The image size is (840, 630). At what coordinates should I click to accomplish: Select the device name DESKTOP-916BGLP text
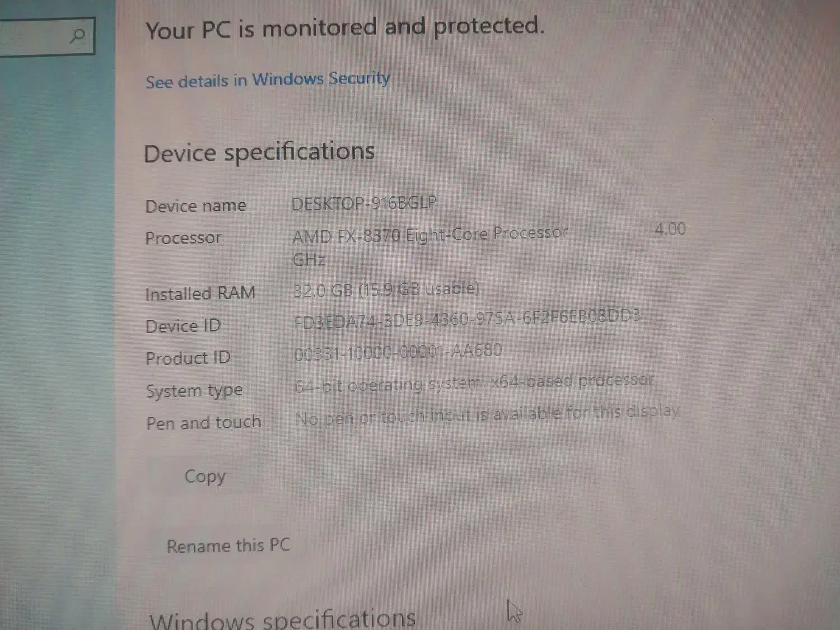click(364, 203)
